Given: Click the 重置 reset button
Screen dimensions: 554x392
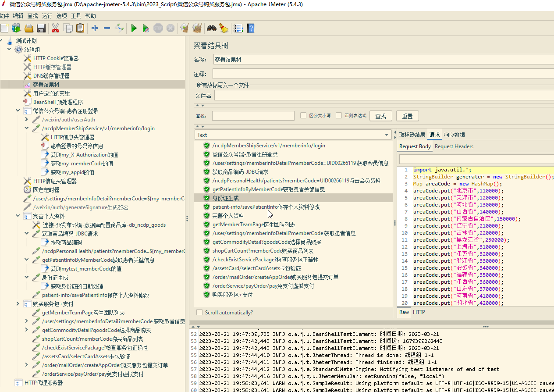Looking at the screenshot, I should (407, 116).
